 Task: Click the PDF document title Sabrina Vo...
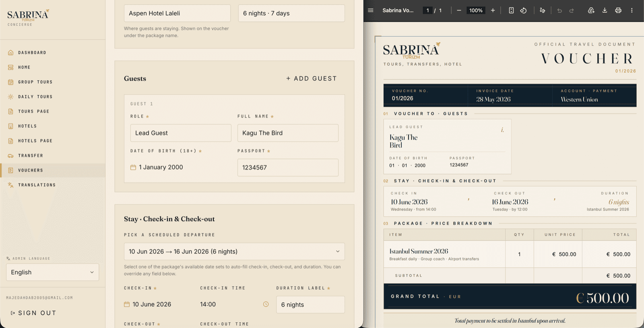pyautogui.click(x=398, y=10)
